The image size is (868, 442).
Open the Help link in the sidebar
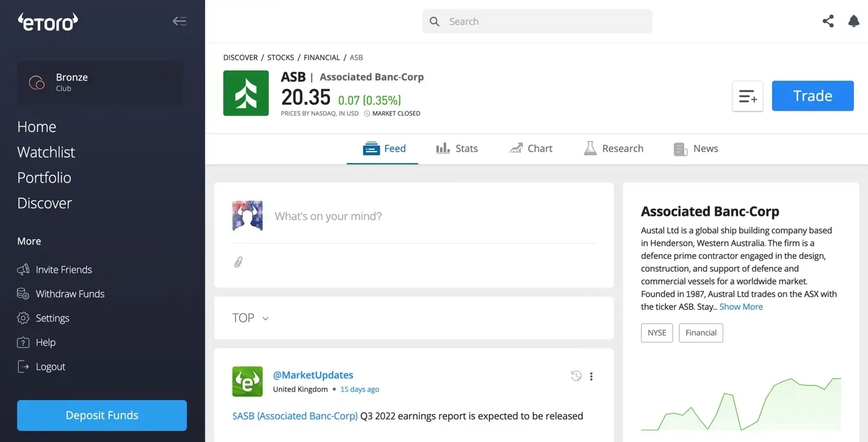click(x=45, y=342)
